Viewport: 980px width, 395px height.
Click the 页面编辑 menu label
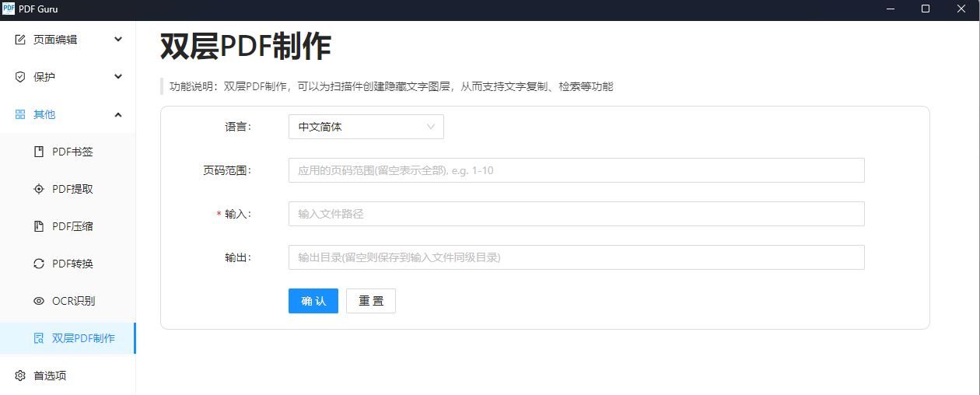click(55, 40)
